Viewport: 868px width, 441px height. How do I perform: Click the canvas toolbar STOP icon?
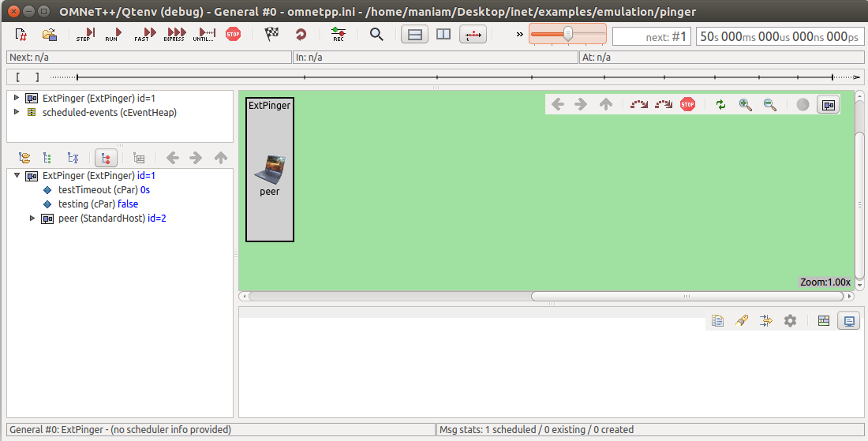click(687, 104)
